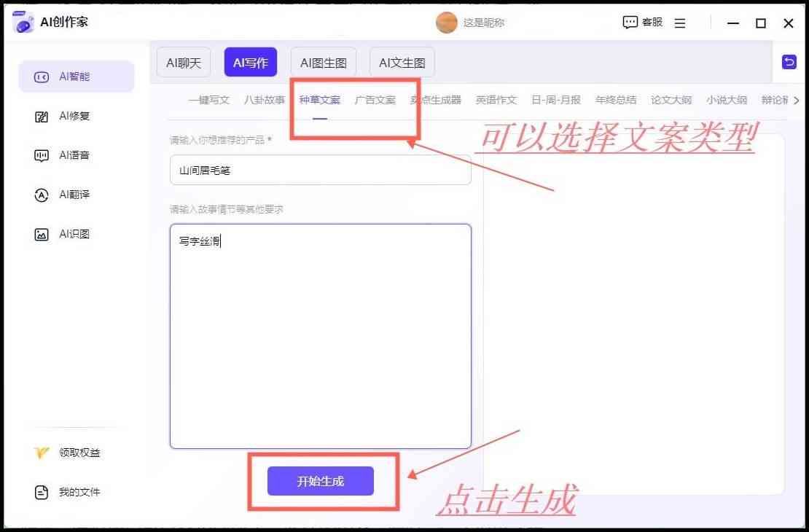809x532 pixels.
Task: Select the 广告文案 writing type
Action: pos(375,100)
